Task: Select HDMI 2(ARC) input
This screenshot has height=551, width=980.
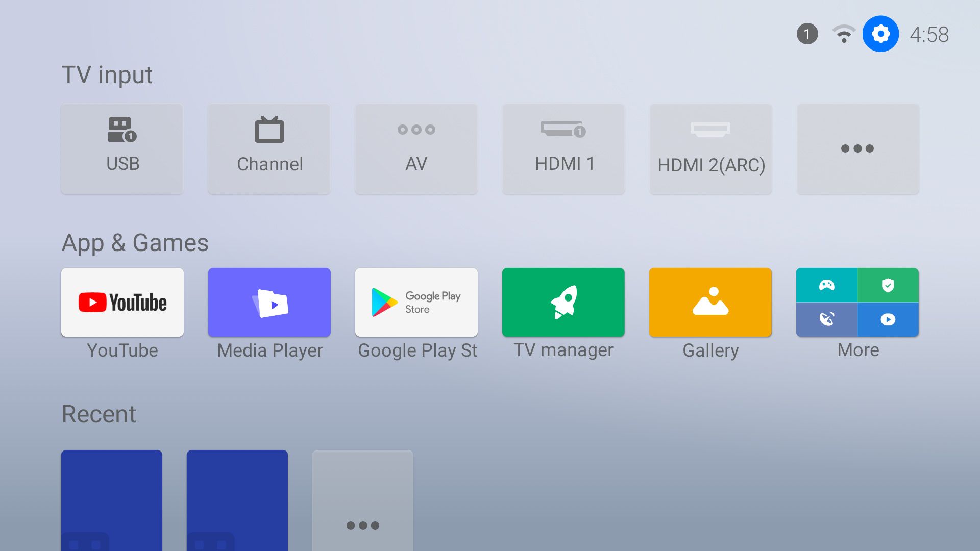Action: point(710,148)
